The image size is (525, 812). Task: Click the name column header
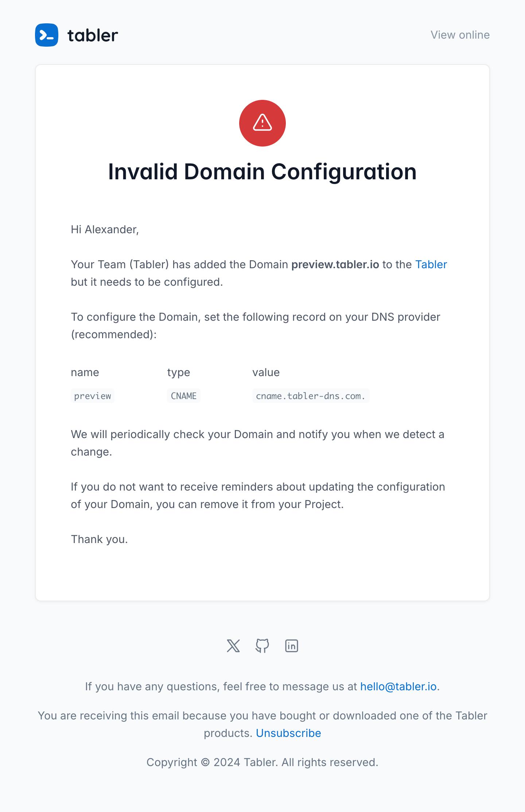(85, 372)
